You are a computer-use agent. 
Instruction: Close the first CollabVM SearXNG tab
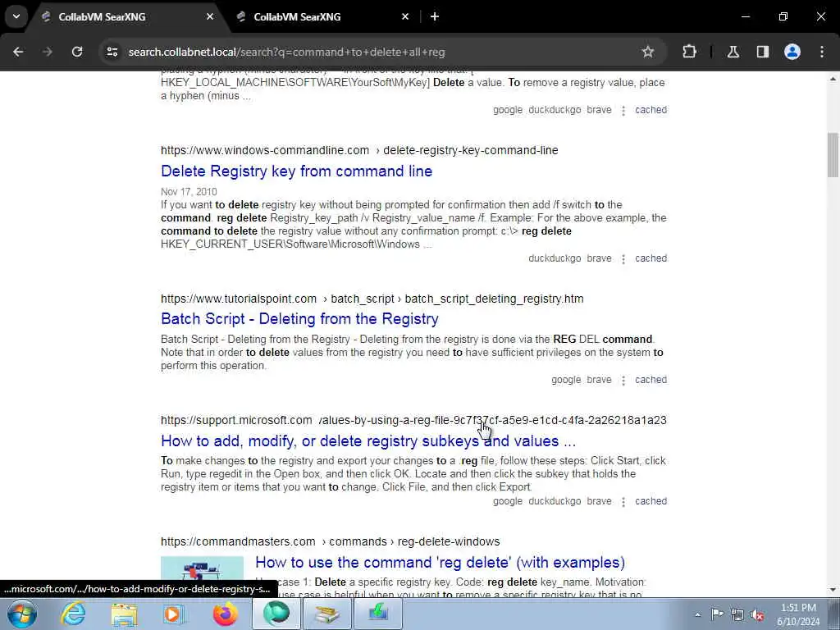tap(210, 16)
